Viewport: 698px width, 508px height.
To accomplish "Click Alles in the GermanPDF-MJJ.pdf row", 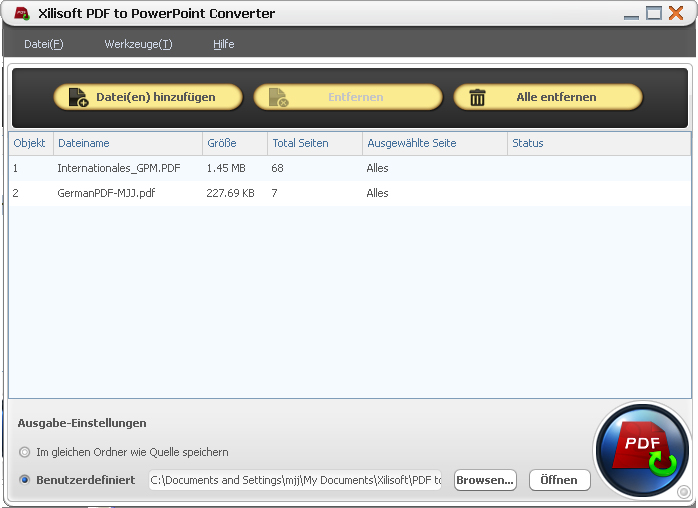I will (377, 193).
